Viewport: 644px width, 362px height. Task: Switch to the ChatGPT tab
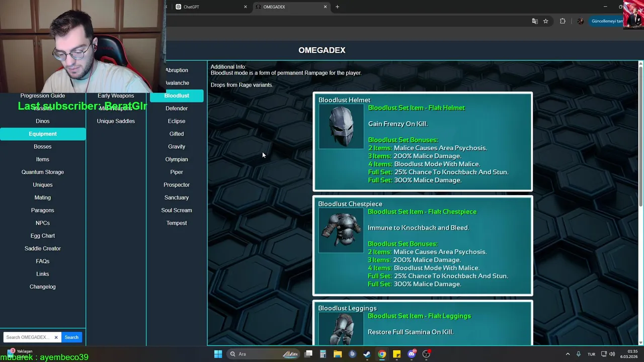(211, 7)
